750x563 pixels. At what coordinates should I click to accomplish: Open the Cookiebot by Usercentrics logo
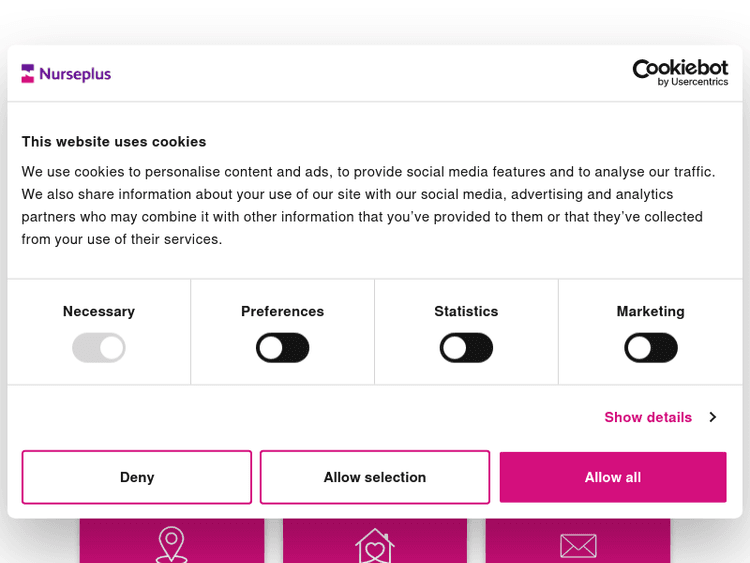680,72
